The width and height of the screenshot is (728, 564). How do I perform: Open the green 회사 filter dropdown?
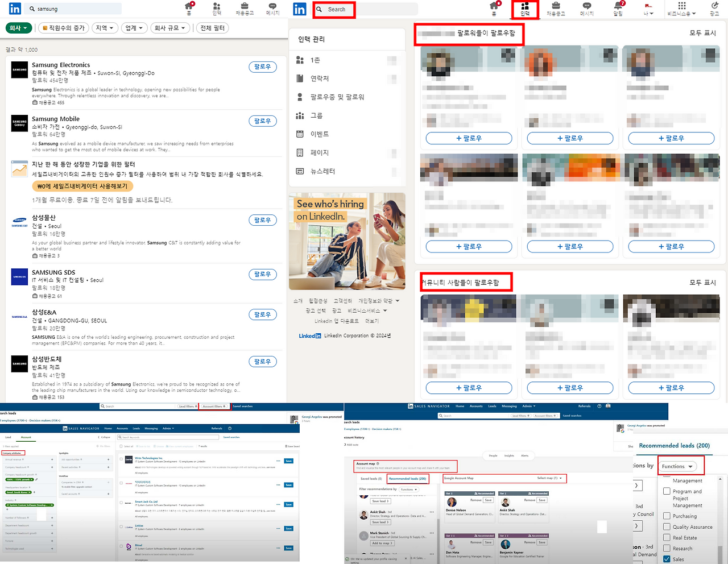tap(19, 28)
